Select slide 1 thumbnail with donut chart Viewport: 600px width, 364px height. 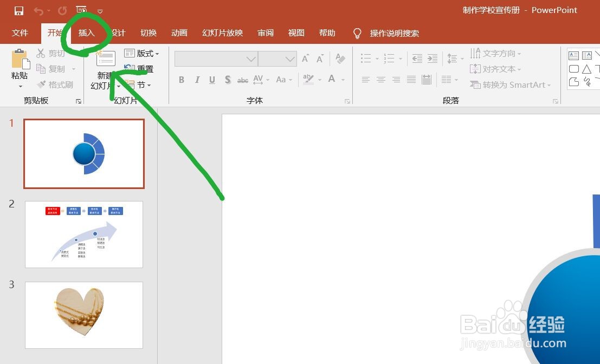(x=84, y=154)
